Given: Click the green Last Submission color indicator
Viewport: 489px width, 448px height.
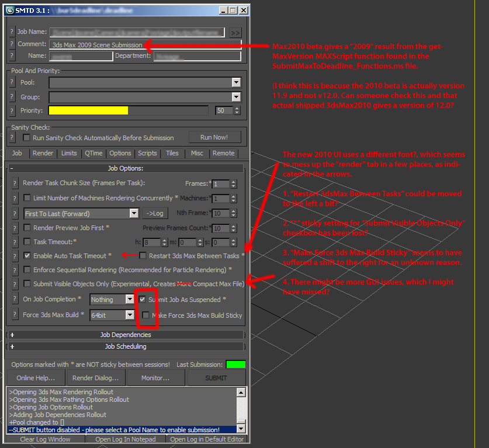Looking at the screenshot, I should 236,364.
